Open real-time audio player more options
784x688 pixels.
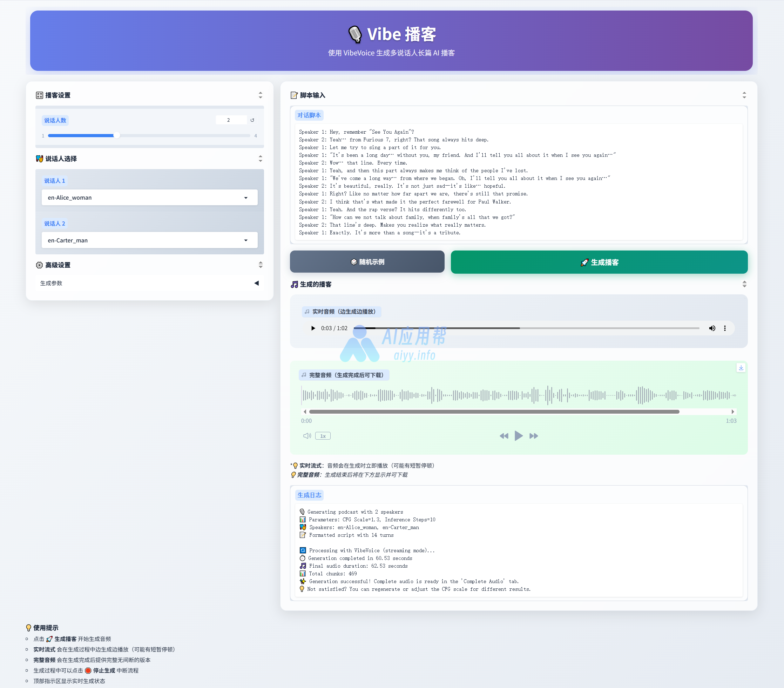coord(724,328)
